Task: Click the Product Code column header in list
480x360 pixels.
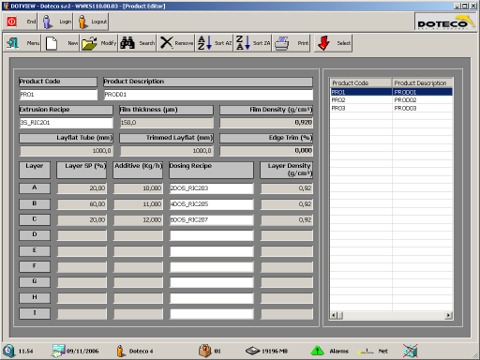Action: (361, 83)
